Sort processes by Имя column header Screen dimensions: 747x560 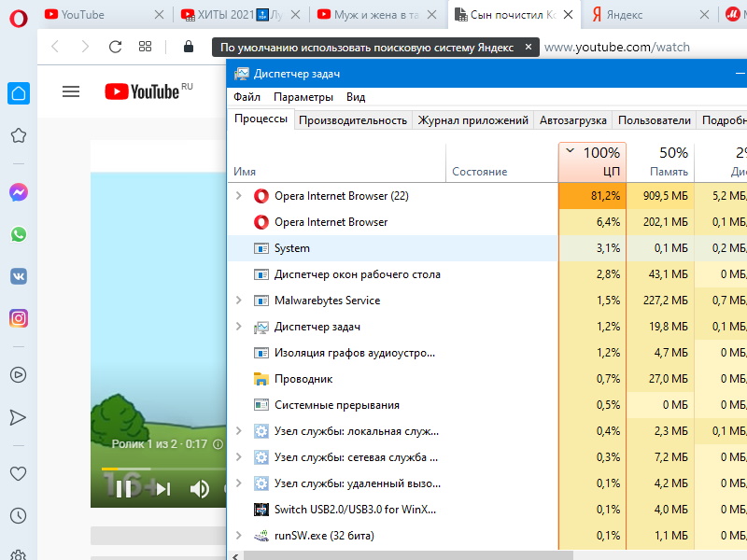click(337, 162)
